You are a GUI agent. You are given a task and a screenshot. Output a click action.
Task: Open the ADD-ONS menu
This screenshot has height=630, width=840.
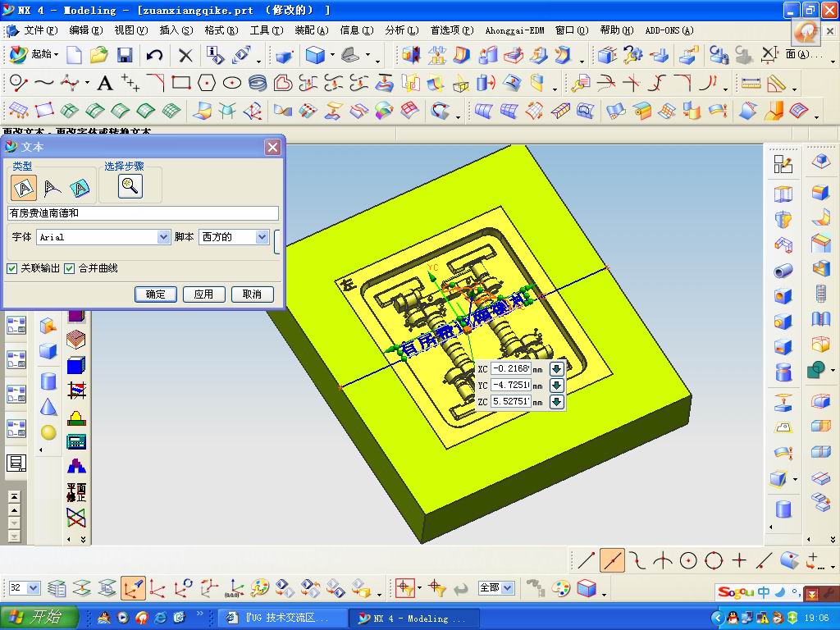click(x=669, y=30)
